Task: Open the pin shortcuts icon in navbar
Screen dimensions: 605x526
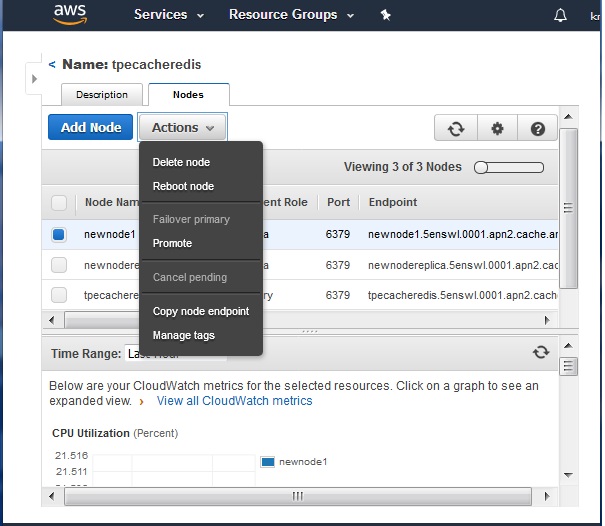Action: 386,15
